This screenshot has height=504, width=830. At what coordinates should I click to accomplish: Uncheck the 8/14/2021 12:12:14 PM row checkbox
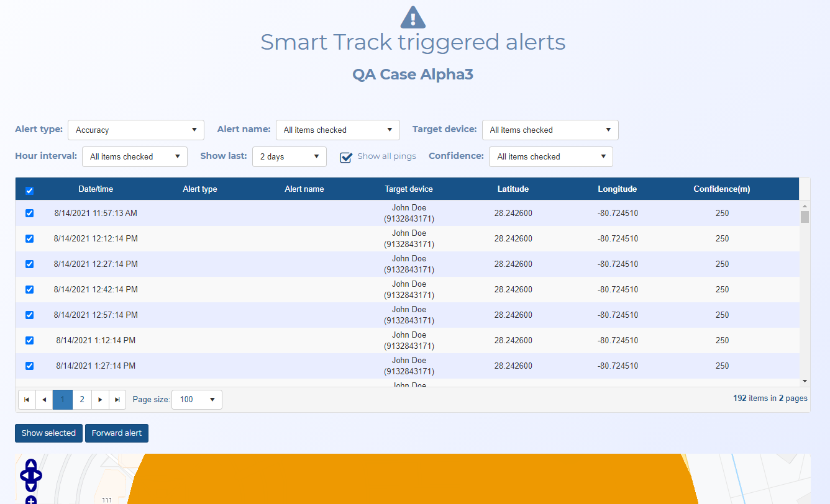click(29, 239)
